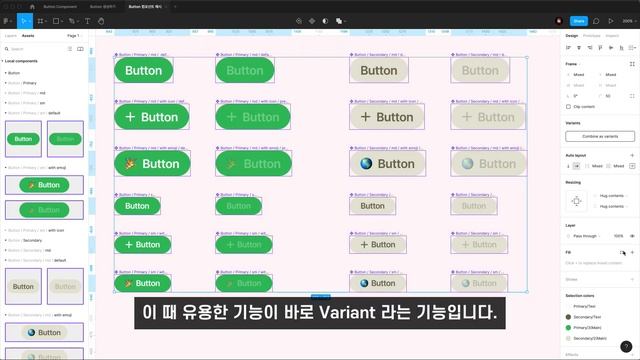Screen dimensions: 640x360
Task: Enable the Clip content checkbox
Action: pos(568,107)
